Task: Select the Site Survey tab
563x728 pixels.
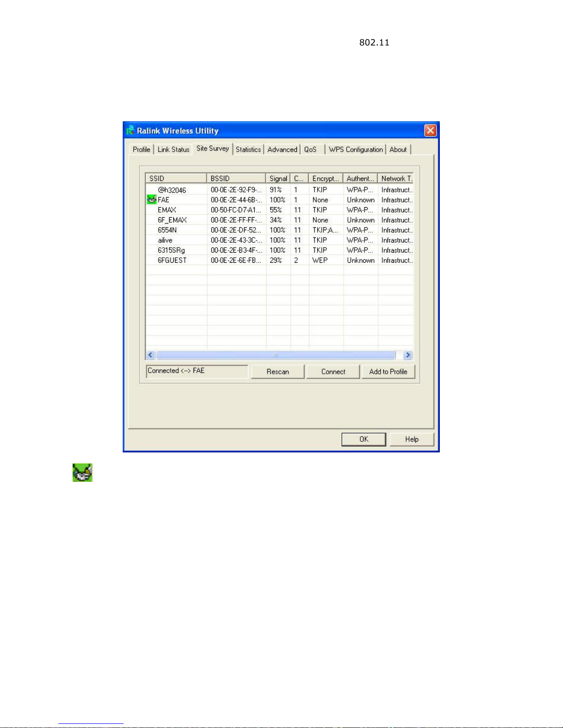Action: click(x=212, y=148)
